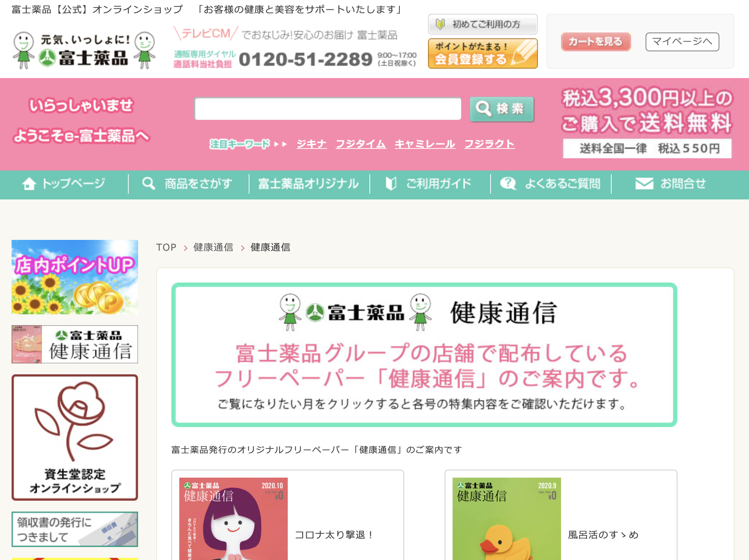Click the beginner mark on 初めてご利用の方

440,24
